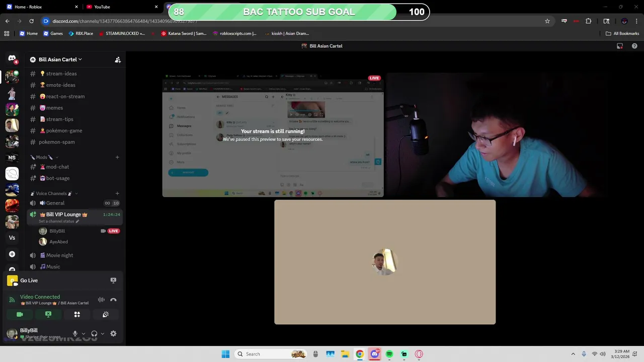Open Discord help question mark icon
Screen dimensions: 644x362
point(634,46)
